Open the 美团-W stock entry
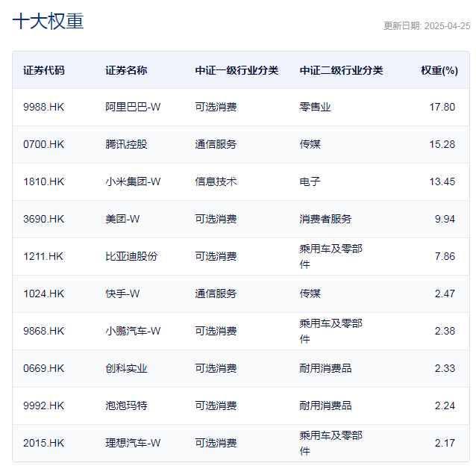This screenshot has width=476, height=466. tap(122, 219)
